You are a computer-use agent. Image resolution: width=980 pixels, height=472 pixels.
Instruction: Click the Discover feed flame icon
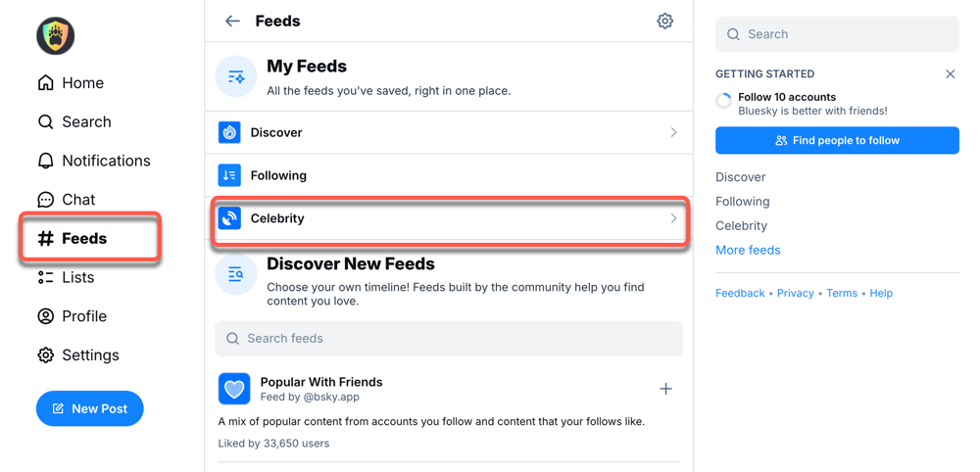229,132
